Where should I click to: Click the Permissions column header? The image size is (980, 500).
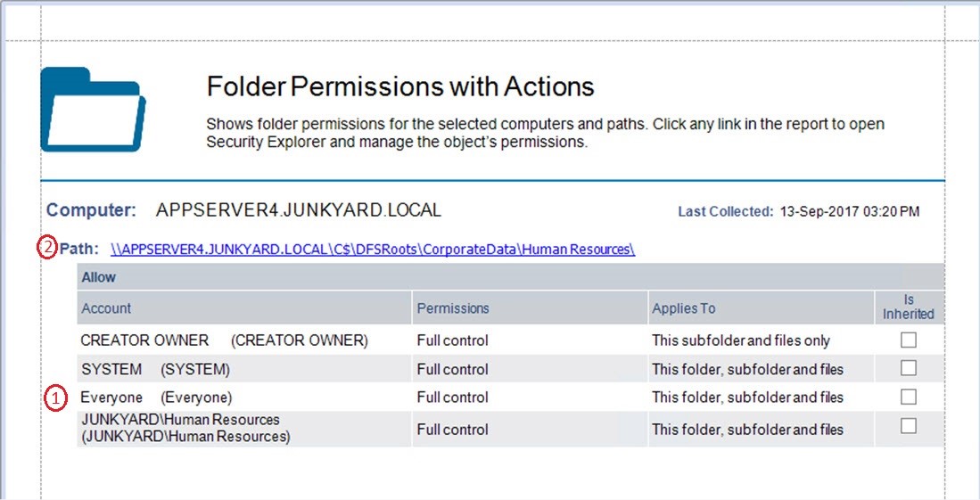[453, 308]
